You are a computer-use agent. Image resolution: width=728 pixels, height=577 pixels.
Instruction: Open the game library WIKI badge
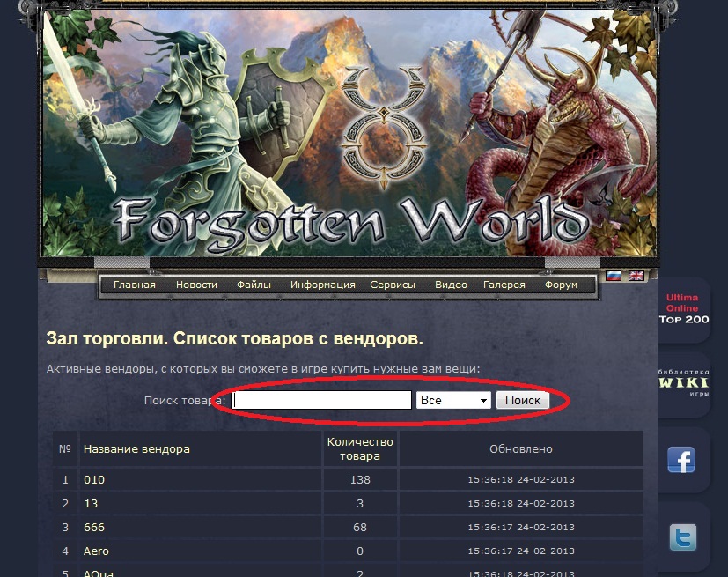pyautogui.click(x=683, y=383)
